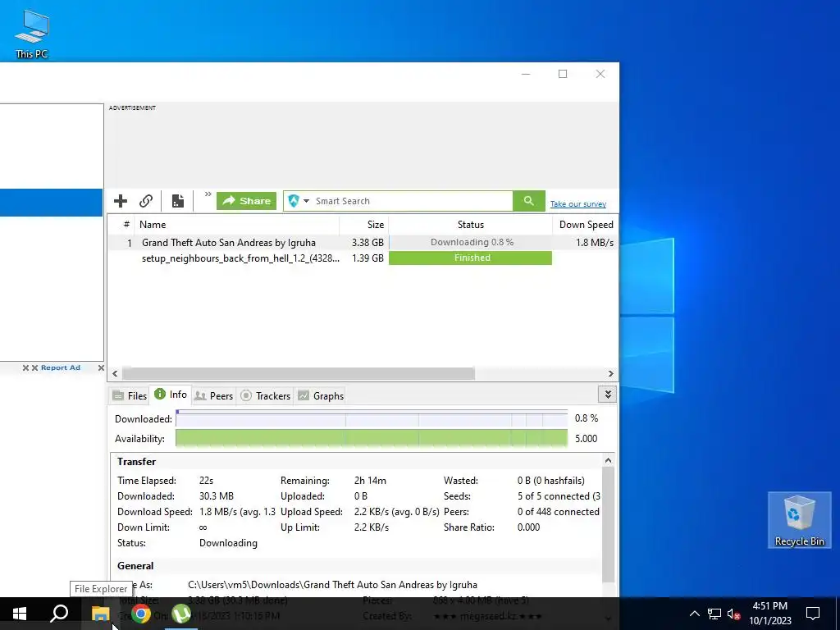Click the 1.8 MB/s down speed cell

point(595,243)
